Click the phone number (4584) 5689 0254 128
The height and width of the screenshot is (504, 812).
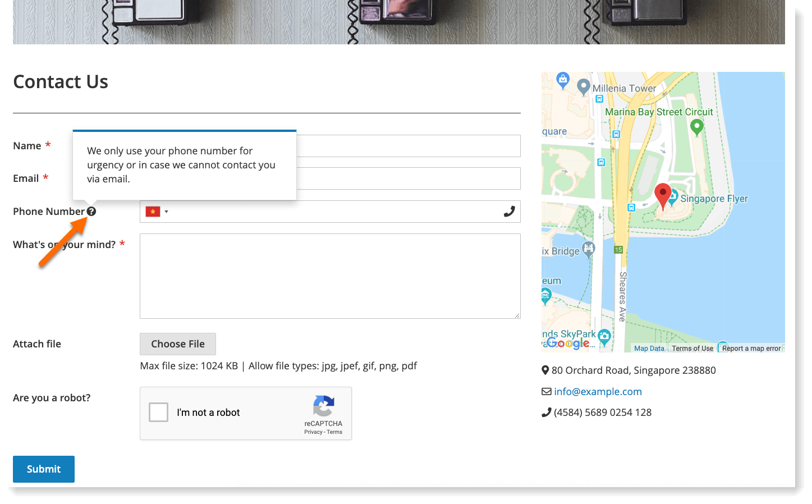coord(603,413)
